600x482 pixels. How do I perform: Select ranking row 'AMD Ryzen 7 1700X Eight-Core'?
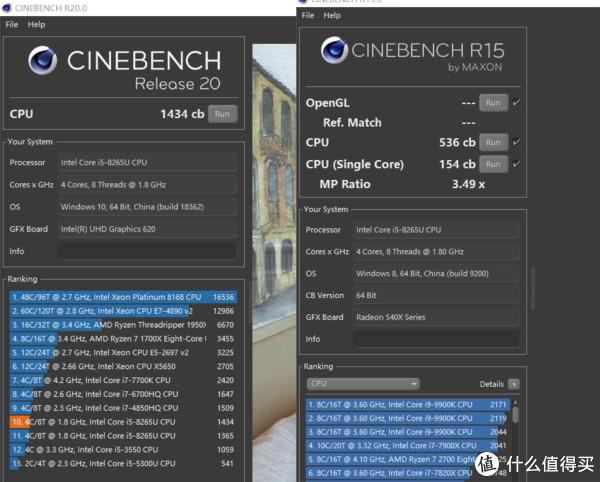coord(123,339)
